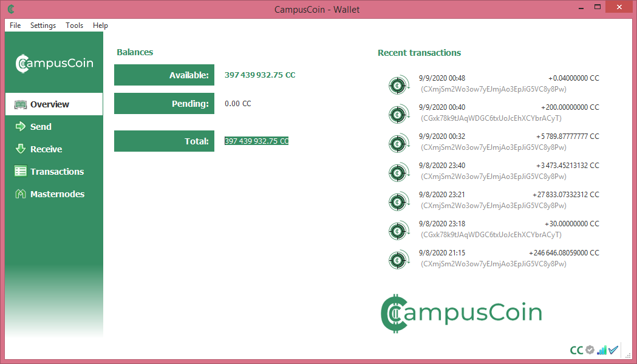Click the Recent transactions heading
Image resolution: width=637 pixels, height=364 pixels.
coord(419,53)
